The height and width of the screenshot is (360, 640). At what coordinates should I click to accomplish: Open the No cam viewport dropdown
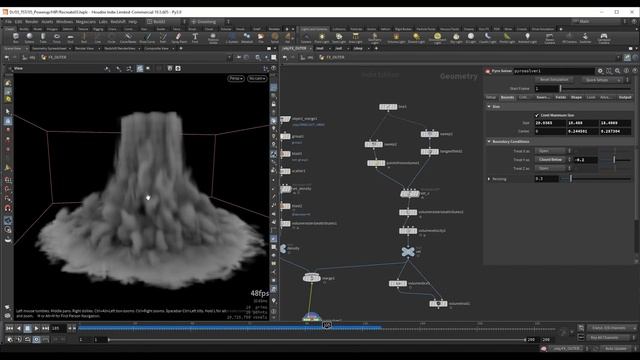pyautogui.click(x=257, y=78)
